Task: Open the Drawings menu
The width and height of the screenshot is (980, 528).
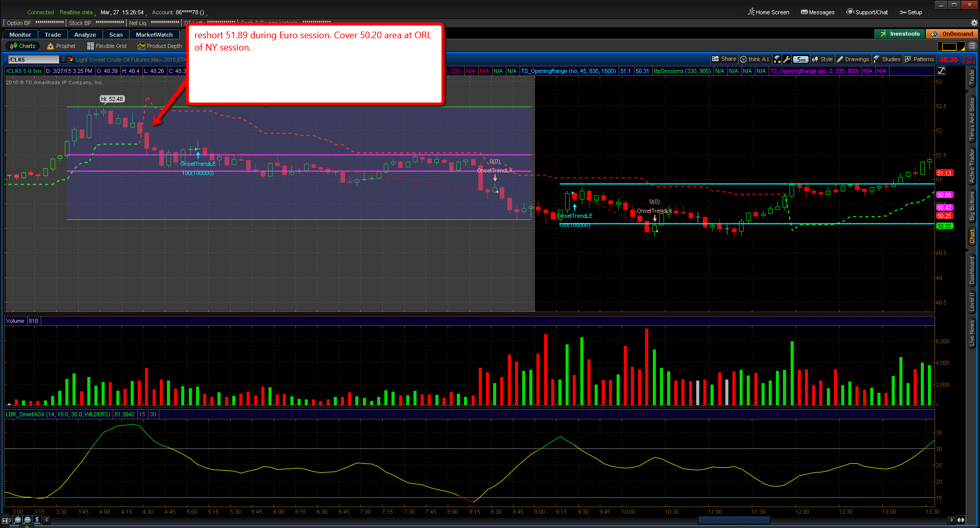Action: click(853, 59)
